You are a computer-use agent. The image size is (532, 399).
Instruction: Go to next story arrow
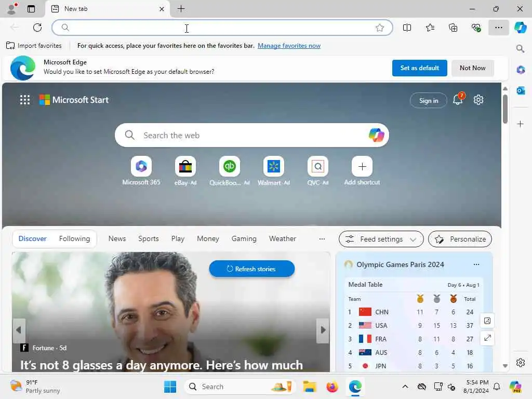click(323, 330)
